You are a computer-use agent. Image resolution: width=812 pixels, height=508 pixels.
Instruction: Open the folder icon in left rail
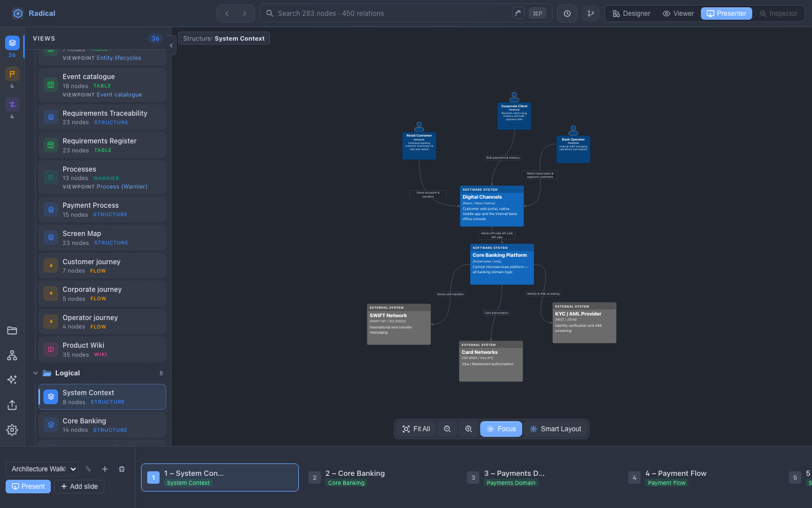click(x=12, y=331)
